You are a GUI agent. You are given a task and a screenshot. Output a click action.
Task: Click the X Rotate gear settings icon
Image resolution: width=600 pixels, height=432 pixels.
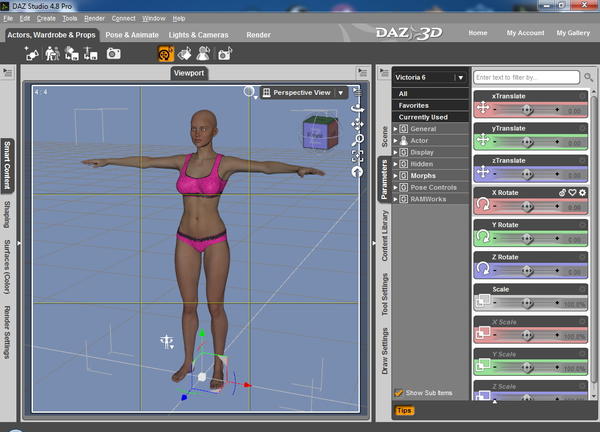point(582,192)
